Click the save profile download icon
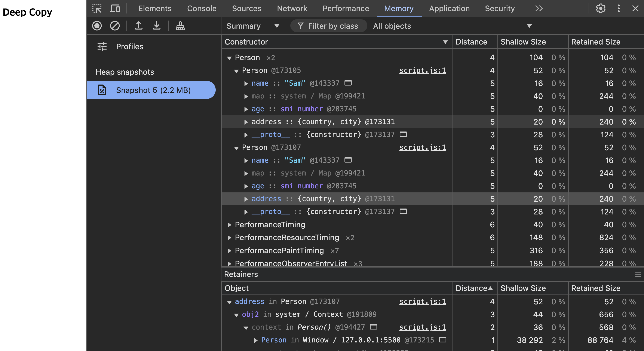This screenshot has width=644, height=351. 156,26
